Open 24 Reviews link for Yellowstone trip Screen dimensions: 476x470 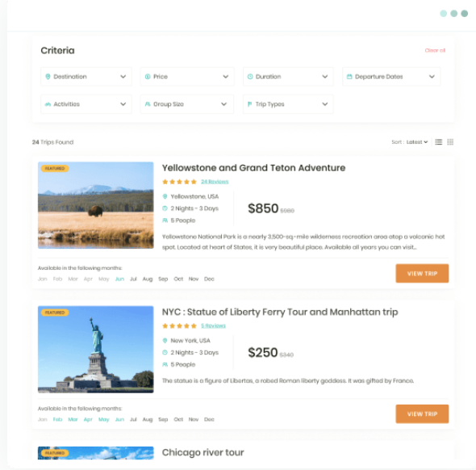215,182
